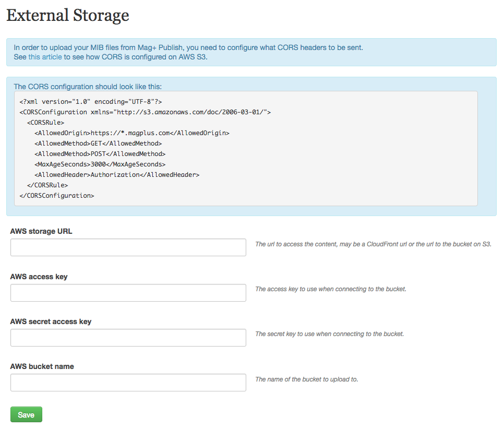Click the External Storage page heading
This screenshot has width=504, height=429.
pyautogui.click(x=68, y=15)
